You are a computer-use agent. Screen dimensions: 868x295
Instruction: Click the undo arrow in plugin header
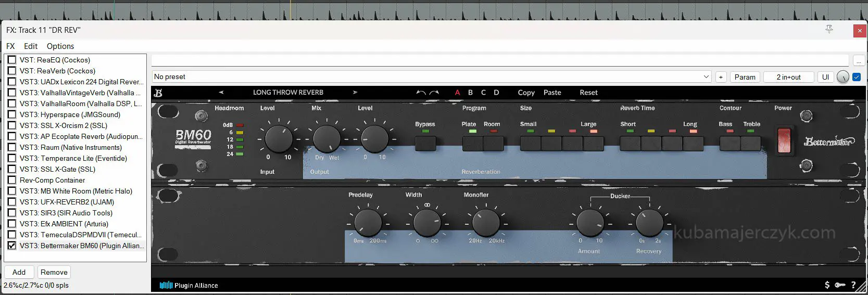[x=421, y=93]
